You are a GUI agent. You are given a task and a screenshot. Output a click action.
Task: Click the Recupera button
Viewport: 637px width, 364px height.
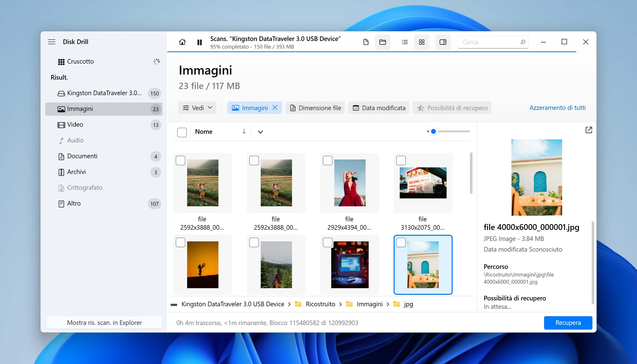(x=568, y=323)
